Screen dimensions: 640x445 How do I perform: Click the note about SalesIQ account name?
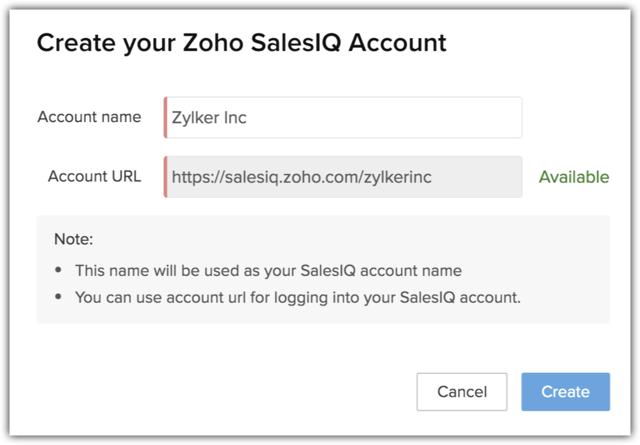[268, 270]
